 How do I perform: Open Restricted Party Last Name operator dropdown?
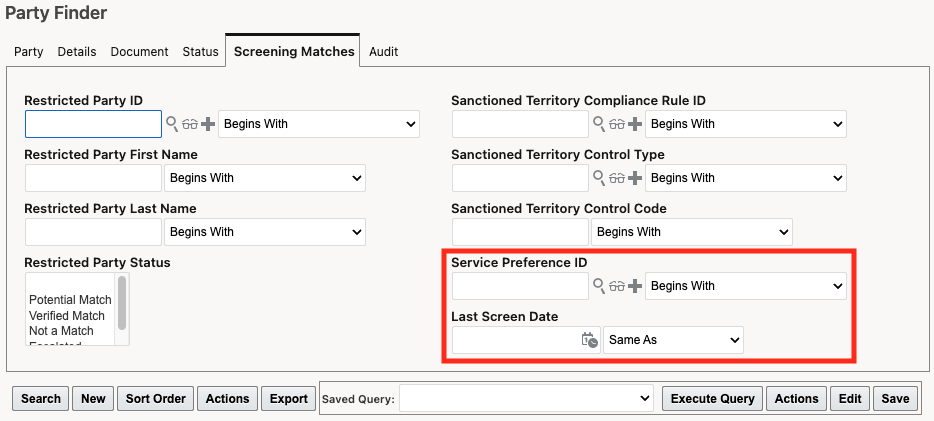[x=264, y=232]
